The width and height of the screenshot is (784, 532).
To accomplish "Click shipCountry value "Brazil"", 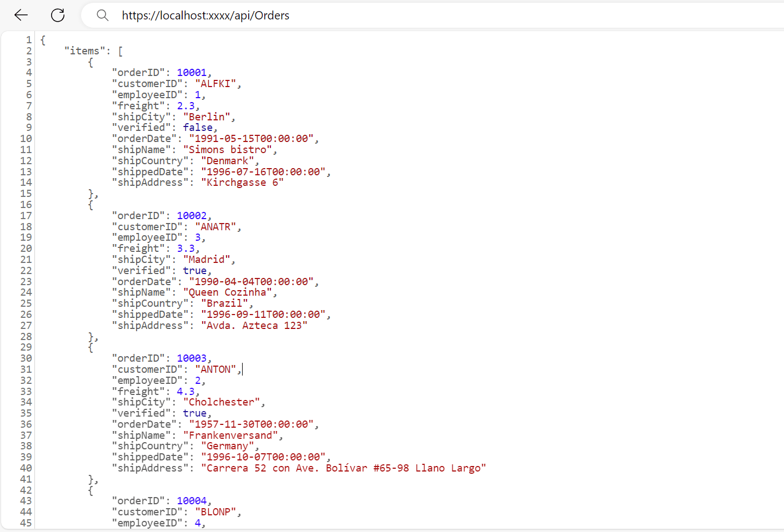I will click(224, 303).
